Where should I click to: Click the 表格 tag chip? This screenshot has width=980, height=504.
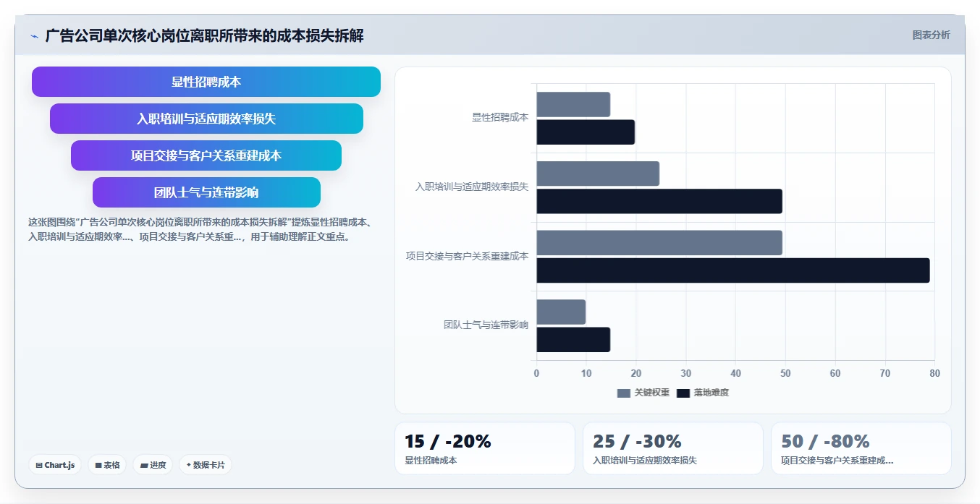tap(107, 465)
